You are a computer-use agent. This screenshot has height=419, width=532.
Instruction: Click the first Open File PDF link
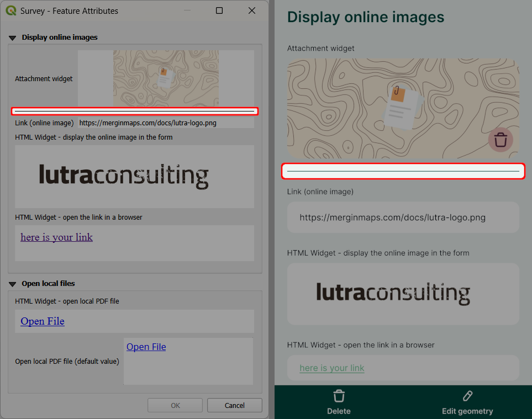pyautogui.click(x=42, y=321)
